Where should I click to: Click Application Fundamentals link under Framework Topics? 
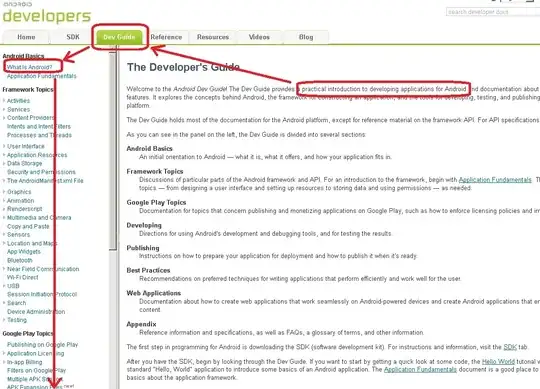[x=495, y=180]
